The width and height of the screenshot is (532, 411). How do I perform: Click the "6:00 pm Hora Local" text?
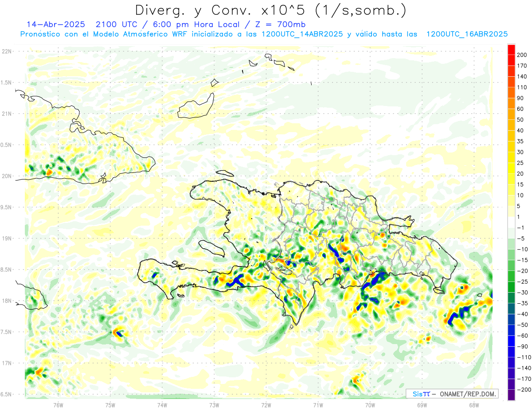[x=198, y=24]
